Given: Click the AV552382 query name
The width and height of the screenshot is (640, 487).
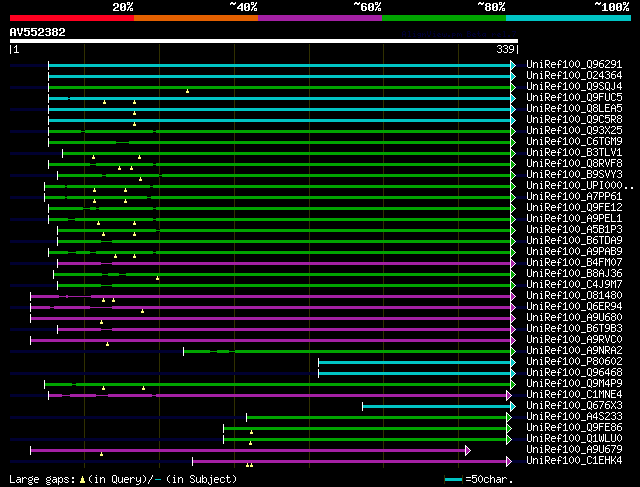Looking at the screenshot, I should point(37,32).
